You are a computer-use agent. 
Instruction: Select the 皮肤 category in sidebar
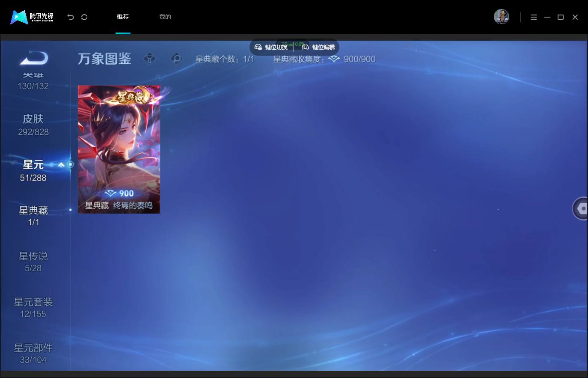[x=33, y=125]
